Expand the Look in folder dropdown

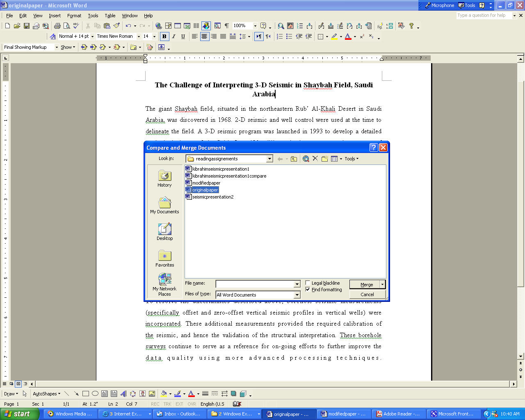(269, 159)
